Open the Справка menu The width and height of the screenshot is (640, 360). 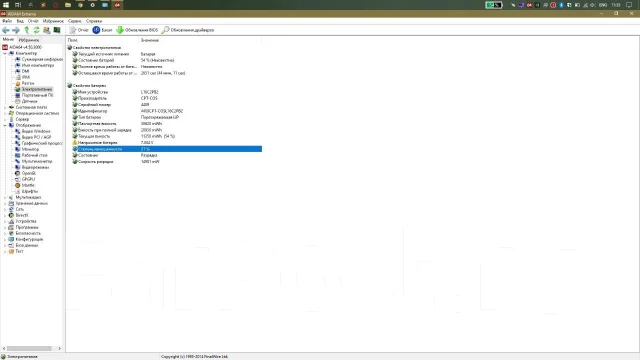pos(94,21)
